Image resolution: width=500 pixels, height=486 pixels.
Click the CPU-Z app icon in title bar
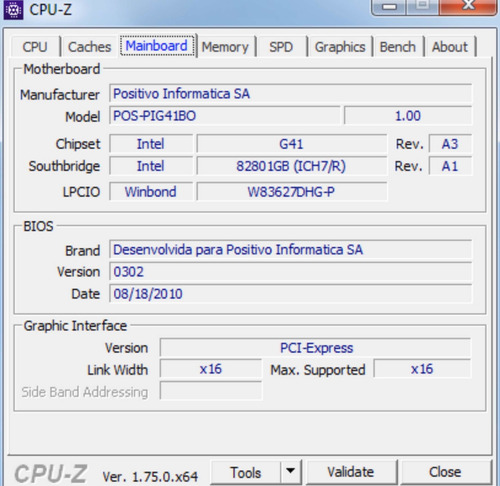13,10
